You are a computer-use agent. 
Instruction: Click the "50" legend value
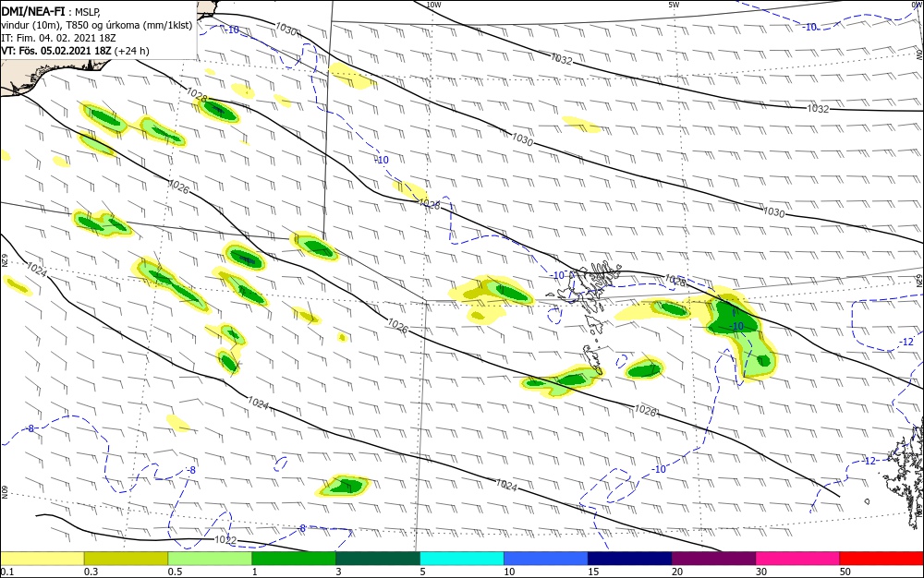point(845,572)
